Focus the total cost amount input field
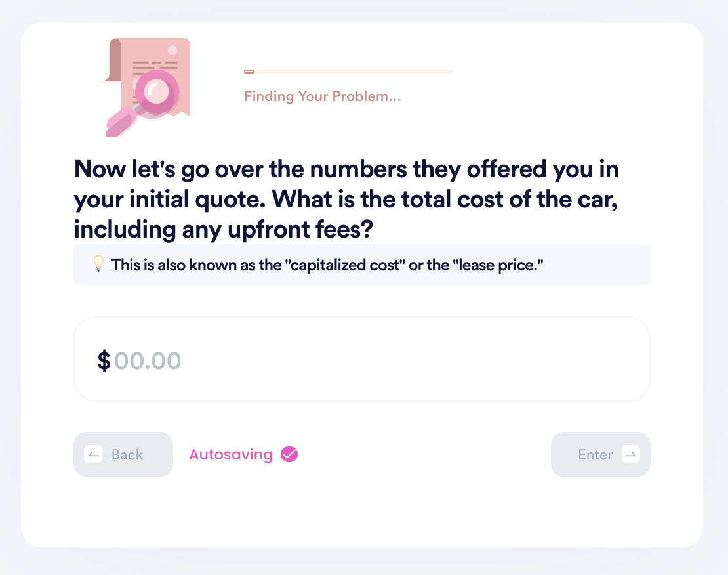728x575 pixels. pyautogui.click(x=361, y=359)
